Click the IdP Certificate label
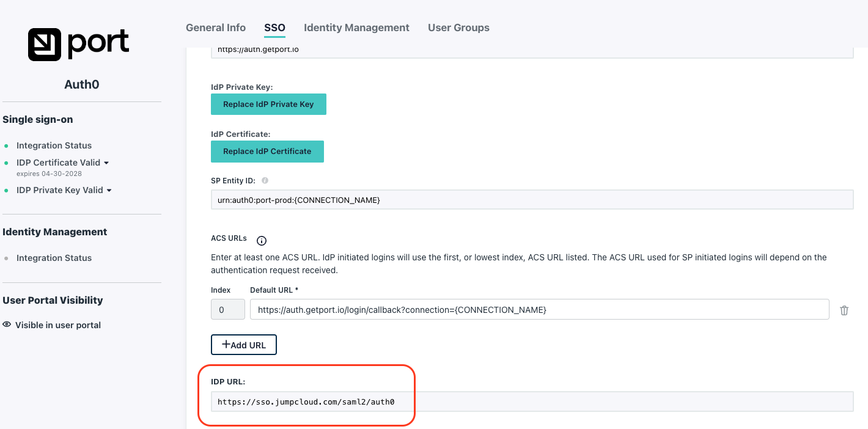The image size is (868, 429). point(241,134)
